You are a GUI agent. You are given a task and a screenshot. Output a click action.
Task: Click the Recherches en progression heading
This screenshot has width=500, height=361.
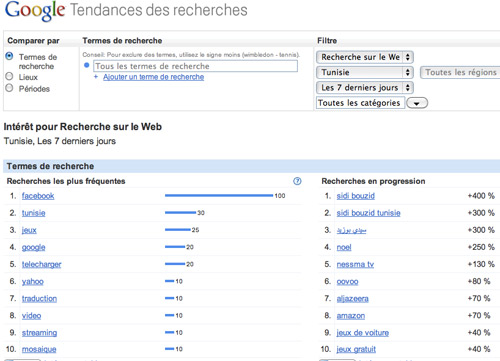[x=373, y=181]
